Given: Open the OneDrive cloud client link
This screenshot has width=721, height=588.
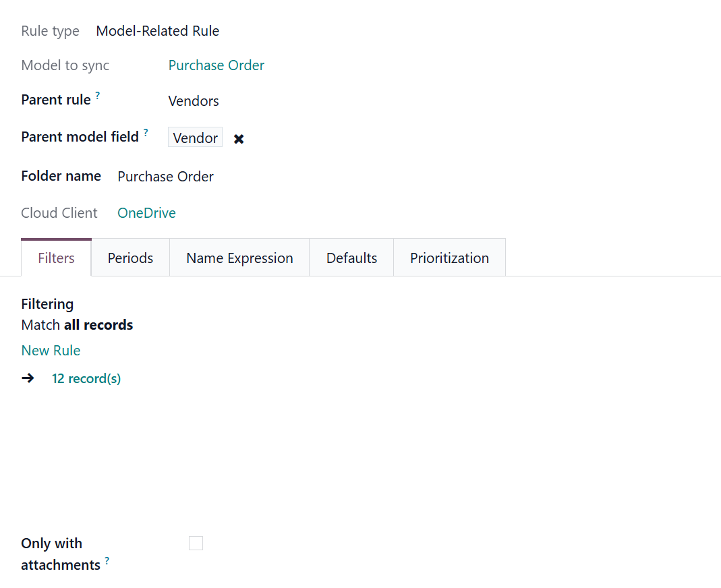Looking at the screenshot, I should point(146,213).
